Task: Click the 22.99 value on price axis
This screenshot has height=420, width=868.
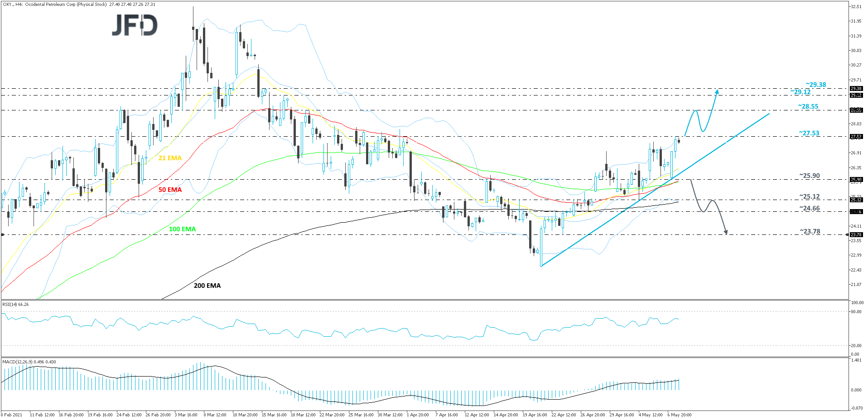Action: point(856,255)
